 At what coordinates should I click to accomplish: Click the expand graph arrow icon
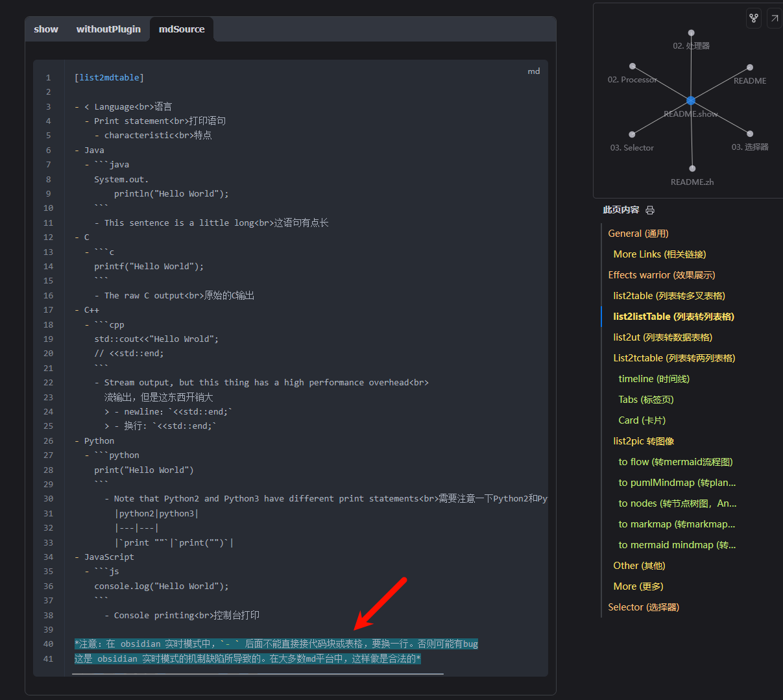coord(775,18)
